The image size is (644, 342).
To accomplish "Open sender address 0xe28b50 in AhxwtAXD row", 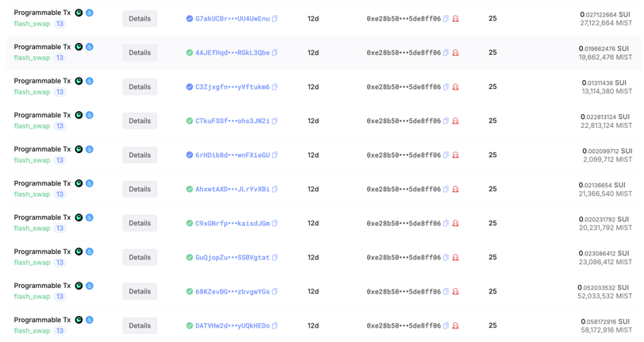I will point(404,189).
